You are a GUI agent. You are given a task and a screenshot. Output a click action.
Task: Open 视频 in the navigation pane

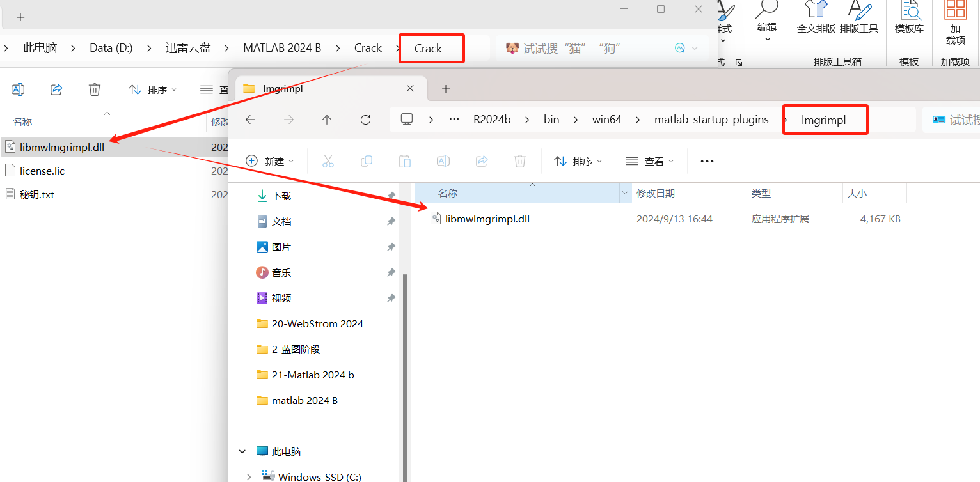pos(281,298)
